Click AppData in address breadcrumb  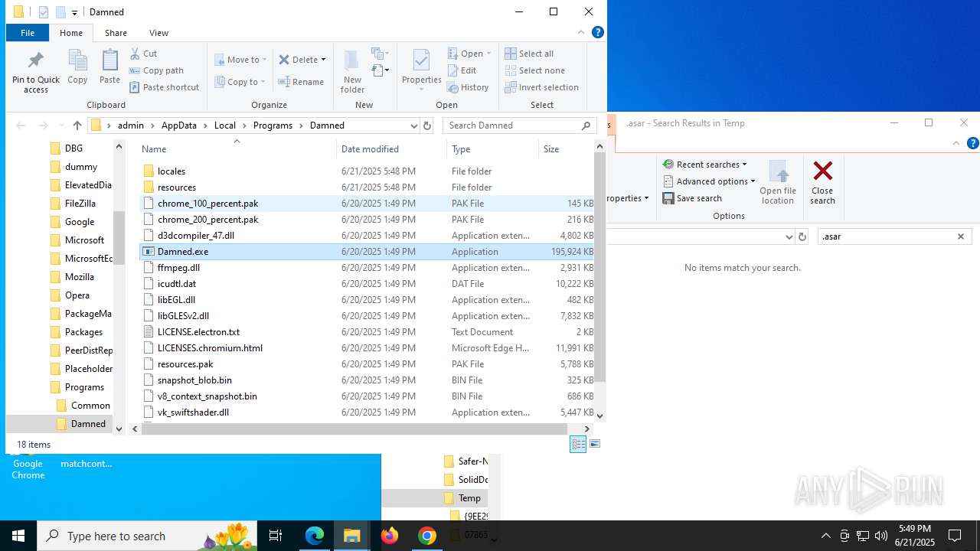(x=178, y=126)
